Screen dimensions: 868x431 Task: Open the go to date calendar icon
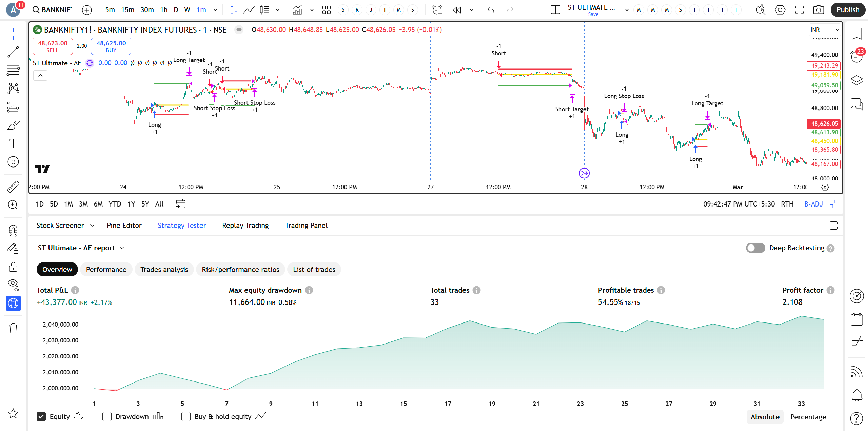180,204
